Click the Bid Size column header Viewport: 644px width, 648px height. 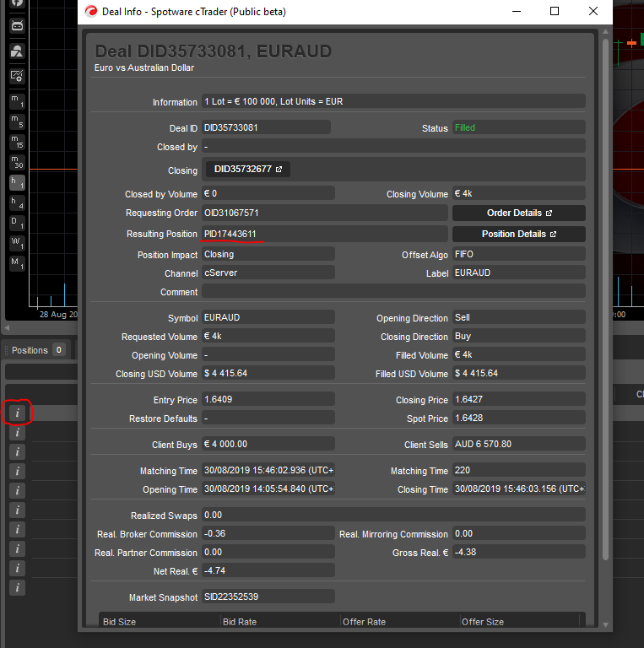[160, 622]
